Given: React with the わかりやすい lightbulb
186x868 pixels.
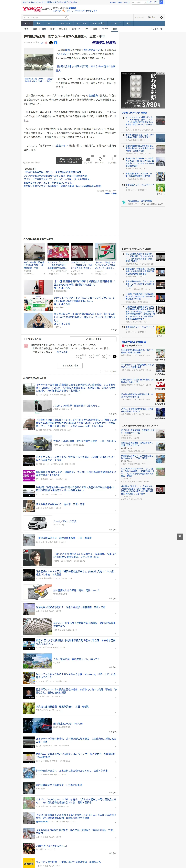Looking at the screenshot, I should (x=100, y=160).
